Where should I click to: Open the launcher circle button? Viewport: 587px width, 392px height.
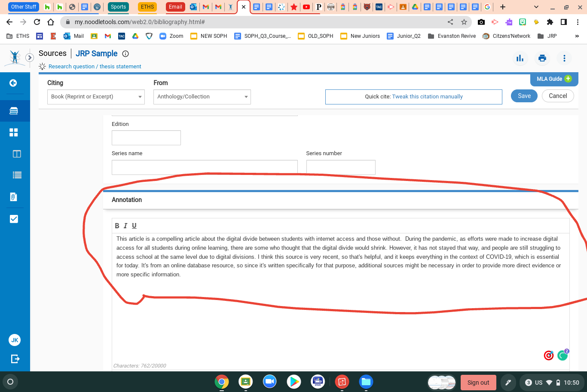(10, 382)
